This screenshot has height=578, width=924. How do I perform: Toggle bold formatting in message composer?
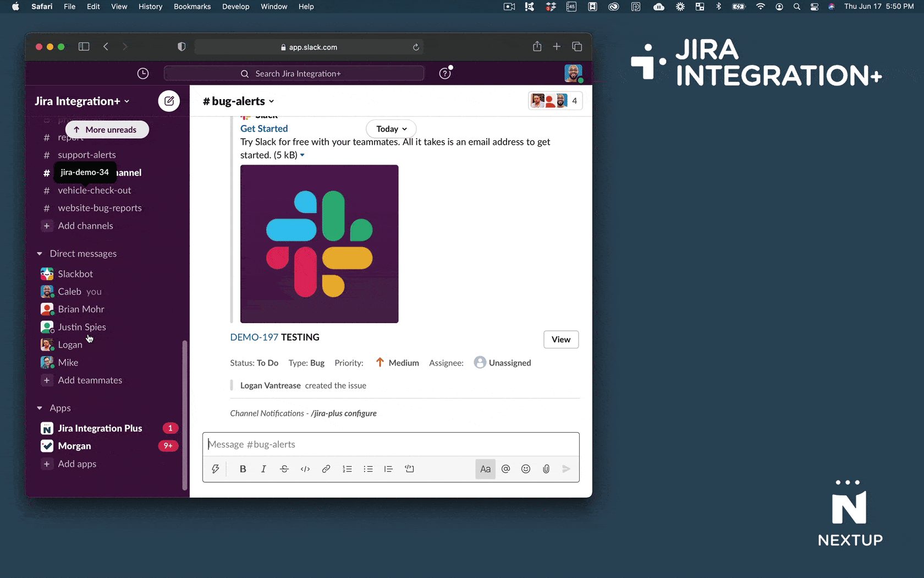(x=243, y=469)
